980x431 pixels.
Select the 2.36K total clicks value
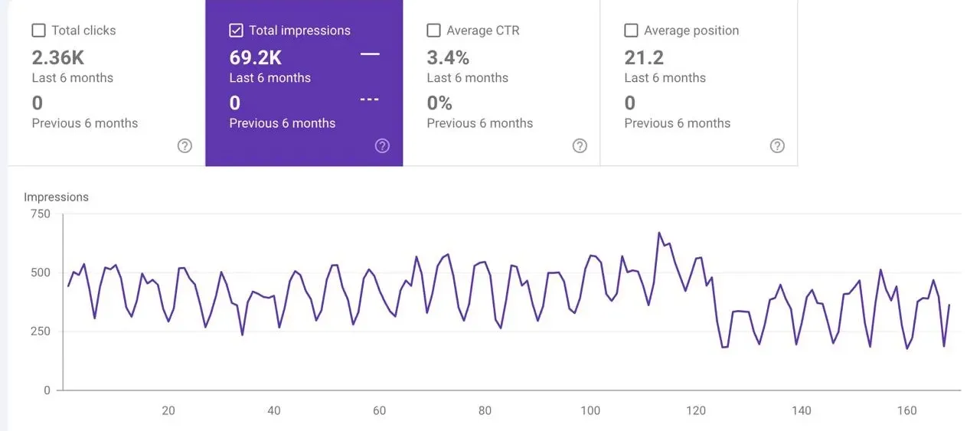58,57
